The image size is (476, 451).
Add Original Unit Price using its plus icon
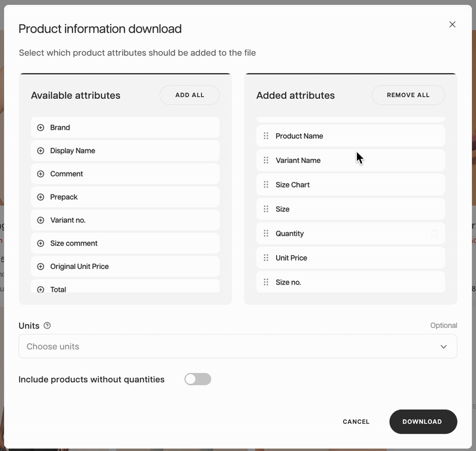[40, 267]
